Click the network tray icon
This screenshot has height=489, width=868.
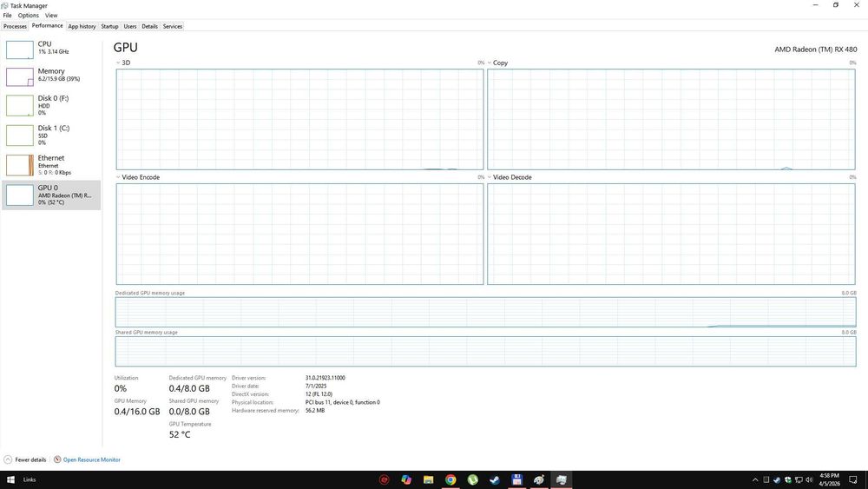(799, 479)
